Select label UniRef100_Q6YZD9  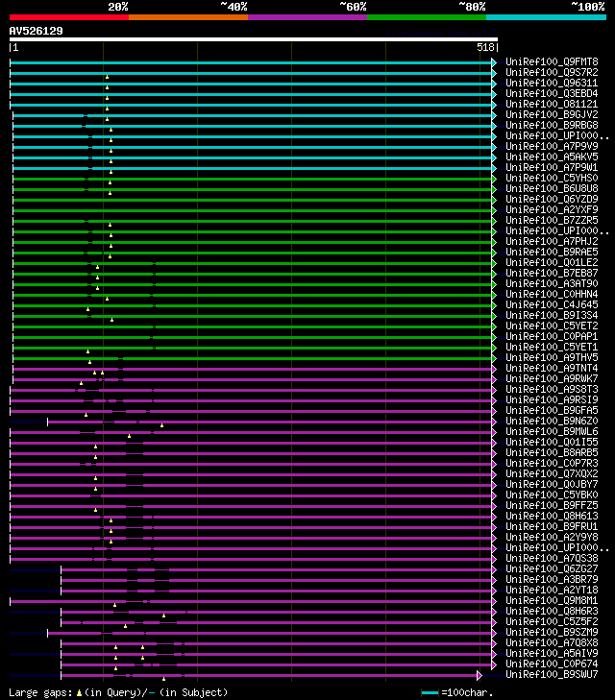coord(552,199)
